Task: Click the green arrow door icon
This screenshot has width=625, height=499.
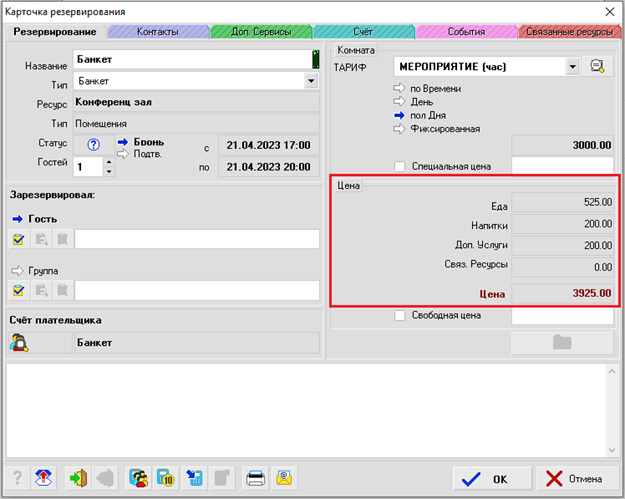Action: (76, 477)
